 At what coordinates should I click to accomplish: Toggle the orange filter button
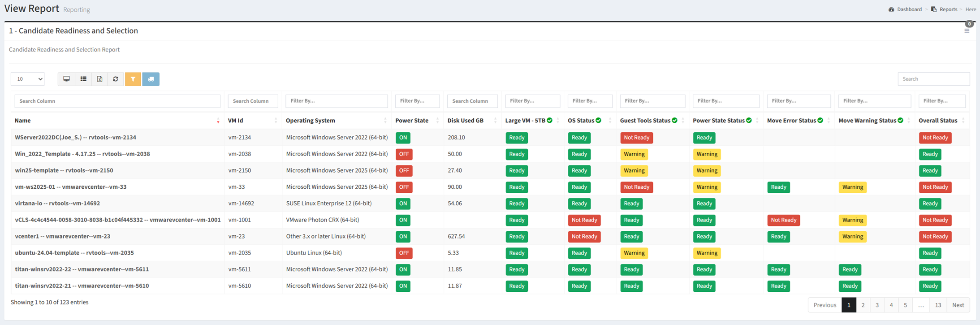coord(133,79)
